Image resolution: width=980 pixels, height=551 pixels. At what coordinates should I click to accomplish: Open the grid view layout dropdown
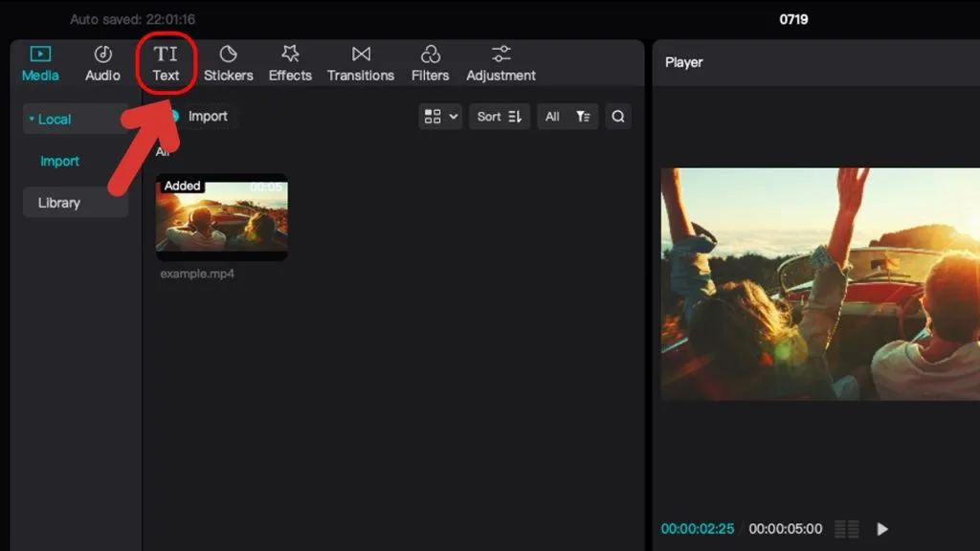pyautogui.click(x=440, y=117)
